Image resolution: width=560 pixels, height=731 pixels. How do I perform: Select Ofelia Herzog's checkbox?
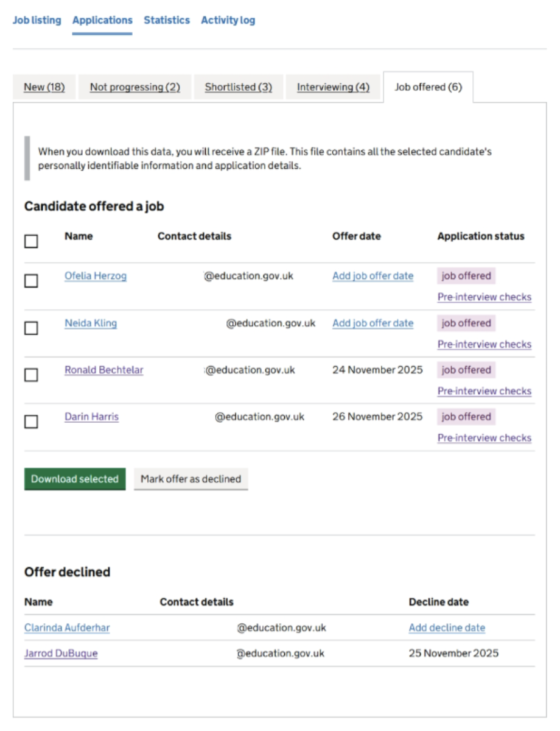click(31, 281)
